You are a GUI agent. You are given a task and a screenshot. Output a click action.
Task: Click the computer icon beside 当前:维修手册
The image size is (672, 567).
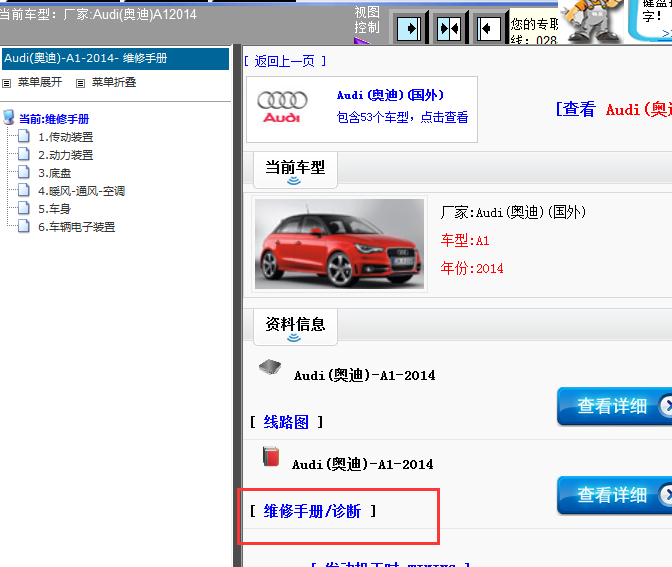tap(8, 117)
